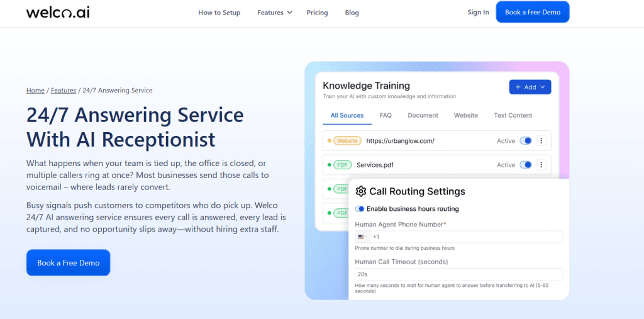644x319 pixels.
Task: Go to Features via breadcrumb link
Action: [64, 90]
